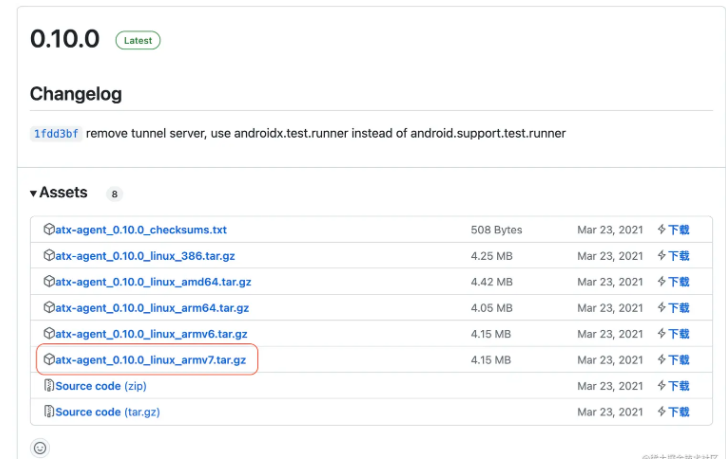Download atx-agent_0.10.0_linux_arm64.tar.gz file link
This screenshot has width=726, height=459.
tap(152, 308)
